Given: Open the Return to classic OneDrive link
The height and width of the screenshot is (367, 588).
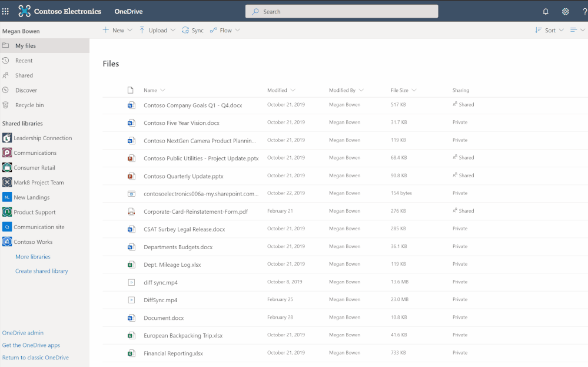Looking at the screenshot, I should click(x=35, y=358).
